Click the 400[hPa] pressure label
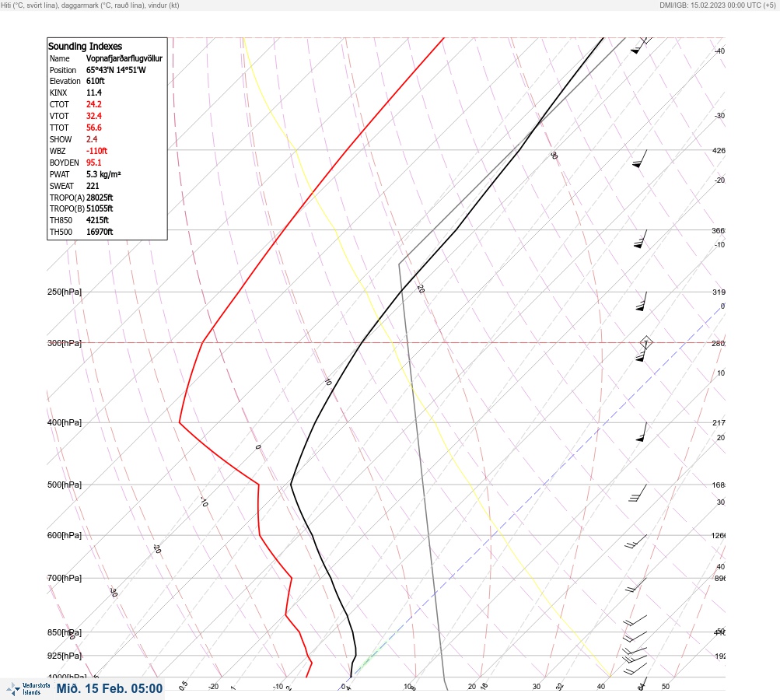Image resolution: width=780 pixels, height=700 pixels. pyautogui.click(x=65, y=422)
